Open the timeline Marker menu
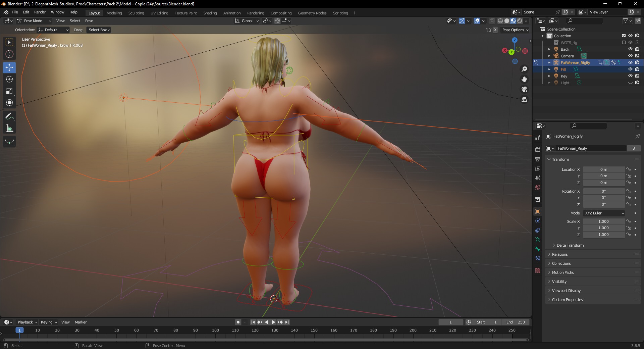The height and width of the screenshot is (349, 644). coord(80,322)
